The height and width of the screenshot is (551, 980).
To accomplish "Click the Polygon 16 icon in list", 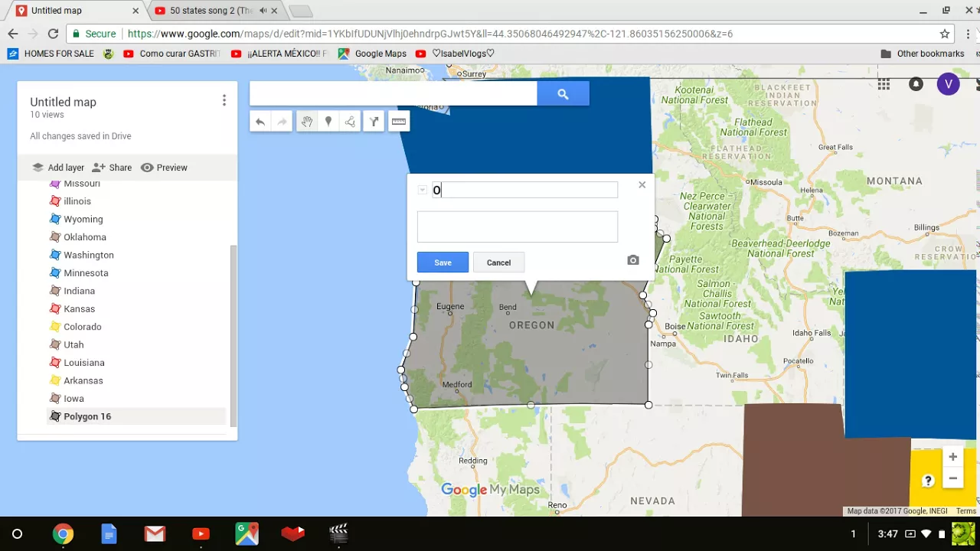I will pos(55,416).
